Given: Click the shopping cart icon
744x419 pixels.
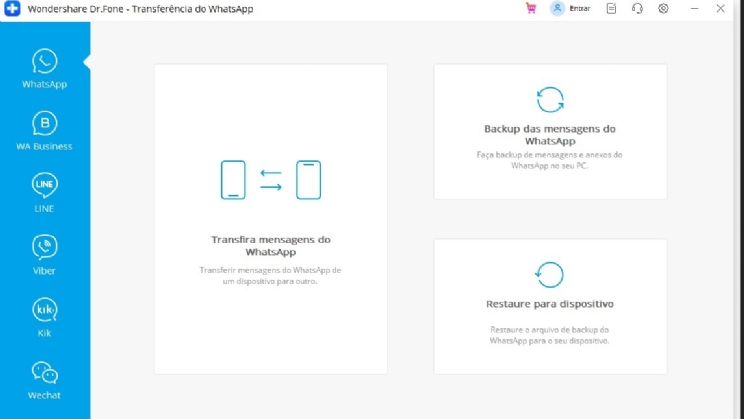Looking at the screenshot, I should pyautogui.click(x=531, y=9).
